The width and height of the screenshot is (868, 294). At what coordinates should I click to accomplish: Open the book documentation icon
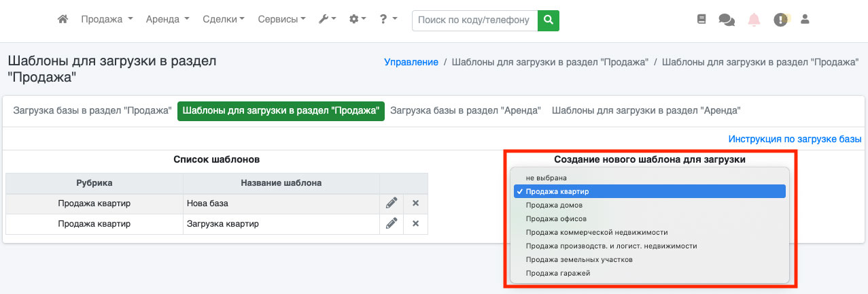pos(701,20)
